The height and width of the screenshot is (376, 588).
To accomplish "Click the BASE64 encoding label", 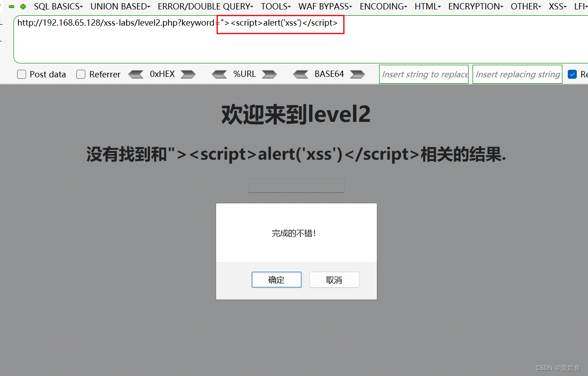I will [329, 74].
